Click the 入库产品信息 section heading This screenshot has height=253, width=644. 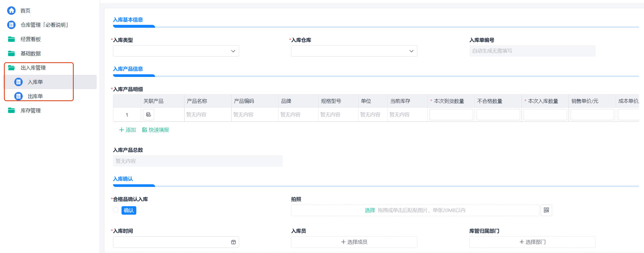coord(128,69)
